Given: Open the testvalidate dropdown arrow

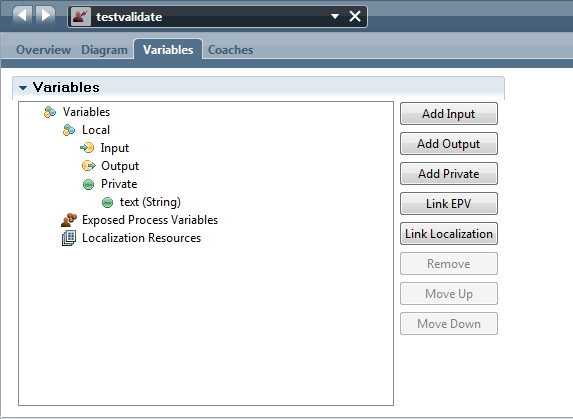Looking at the screenshot, I should pos(335,16).
